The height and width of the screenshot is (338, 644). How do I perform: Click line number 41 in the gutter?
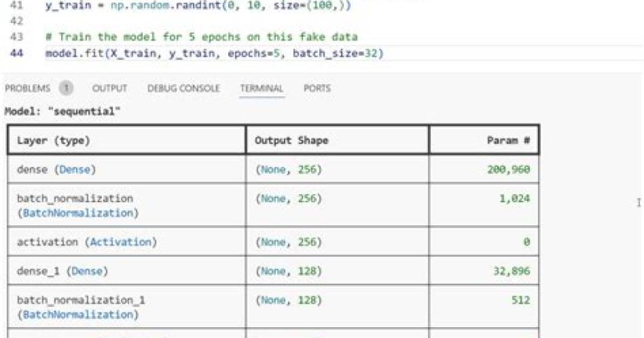click(16, 6)
